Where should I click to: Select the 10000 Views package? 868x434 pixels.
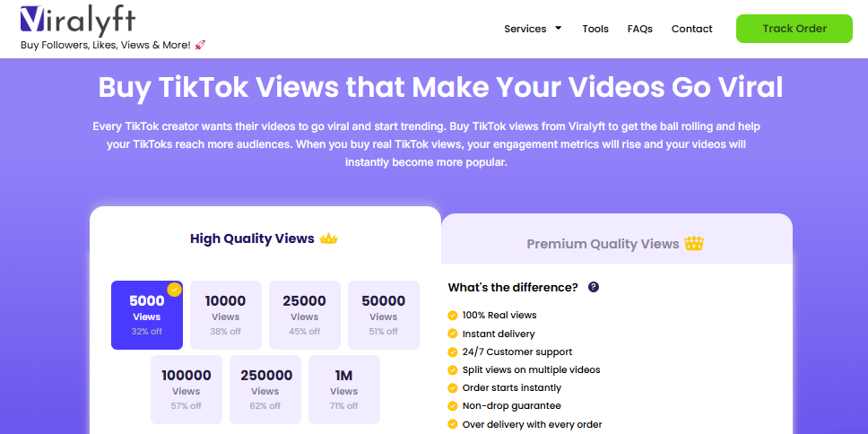point(226,315)
